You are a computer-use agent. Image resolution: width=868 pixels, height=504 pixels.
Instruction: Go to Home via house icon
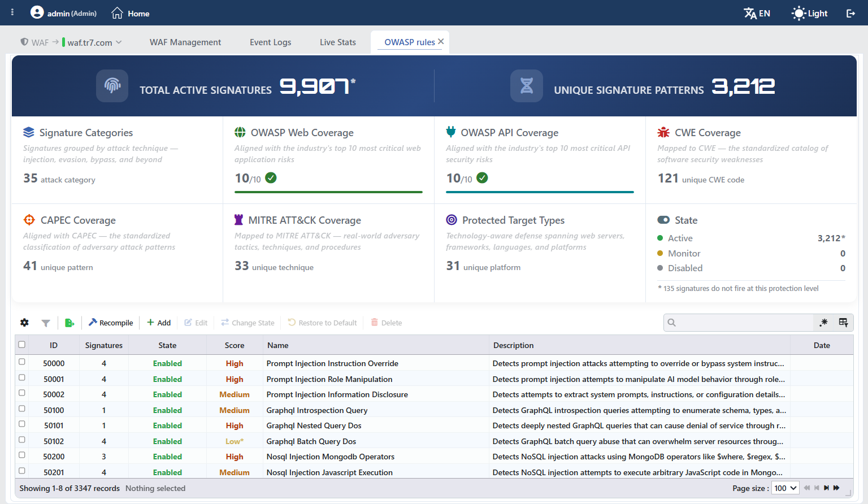117,13
